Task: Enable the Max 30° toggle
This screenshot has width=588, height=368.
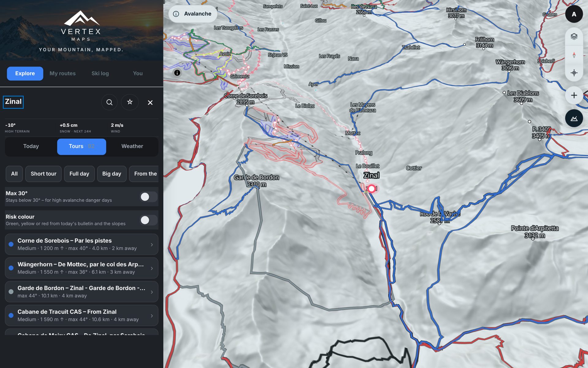Action: [x=149, y=197]
